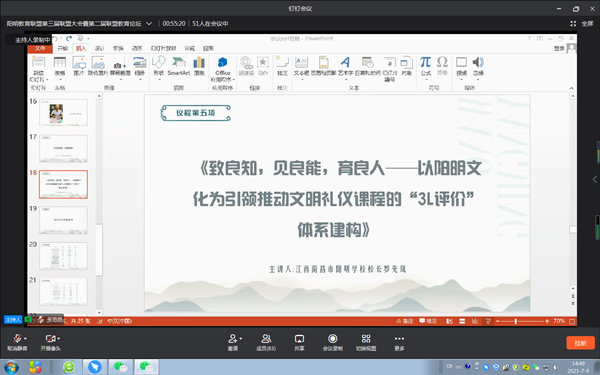Click the Slide Number (幻灯片编号) icon
The height and width of the screenshot is (375, 600).
pyautogui.click(x=390, y=62)
